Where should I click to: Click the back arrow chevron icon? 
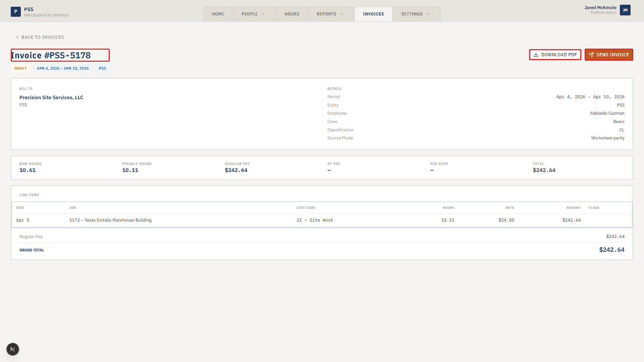[x=17, y=37]
